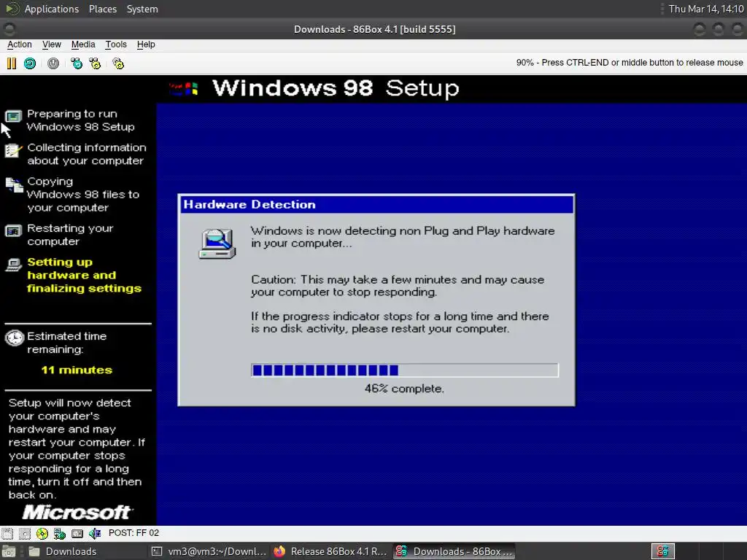Click the Hardware Detection progress bar

[x=404, y=370]
